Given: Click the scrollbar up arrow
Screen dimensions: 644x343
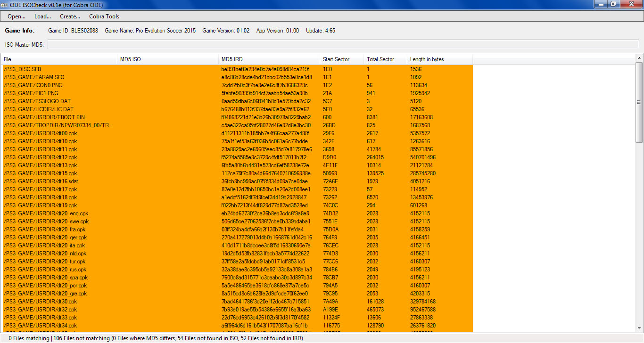Looking at the screenshot, I should [639, 58].
